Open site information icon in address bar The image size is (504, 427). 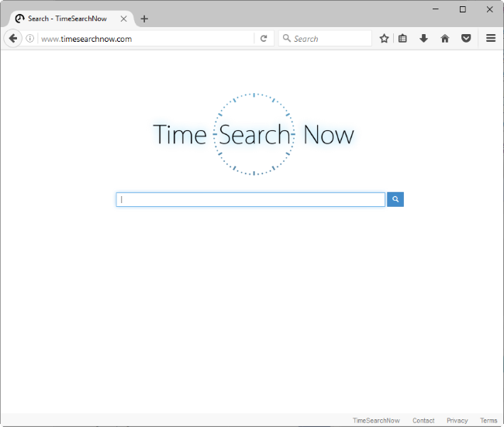[x=30, y=39]
